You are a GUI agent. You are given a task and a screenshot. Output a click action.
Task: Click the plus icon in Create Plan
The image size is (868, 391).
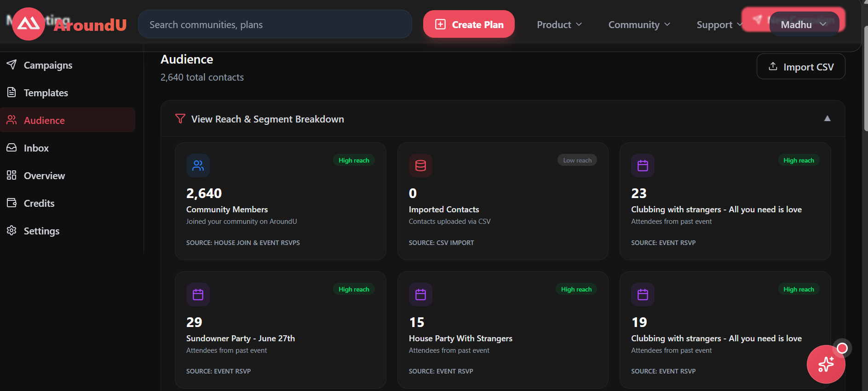point(440,24)
